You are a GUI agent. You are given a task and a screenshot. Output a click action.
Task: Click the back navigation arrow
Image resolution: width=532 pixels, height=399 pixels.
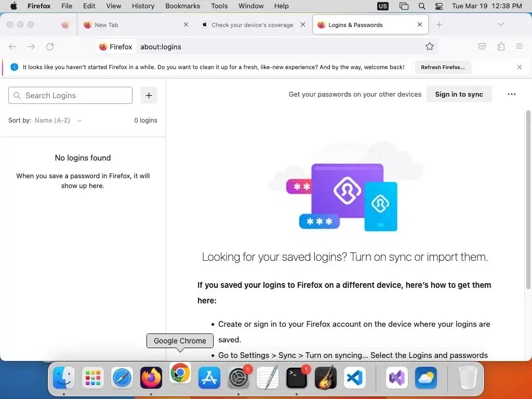pyautogui.click(x=12, y=46)
